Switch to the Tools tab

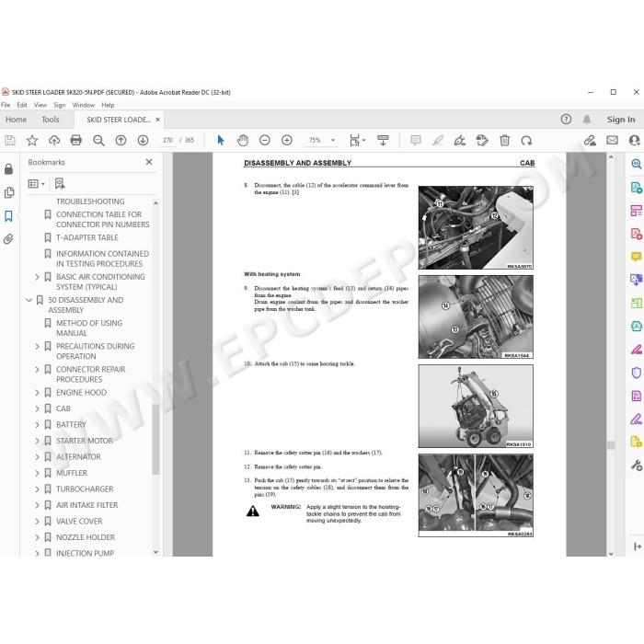pyautogui.click(x=51, y=120)
